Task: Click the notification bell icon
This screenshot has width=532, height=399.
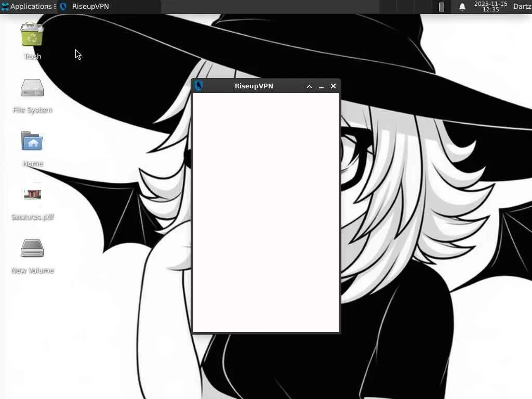Action: [462, 7]
